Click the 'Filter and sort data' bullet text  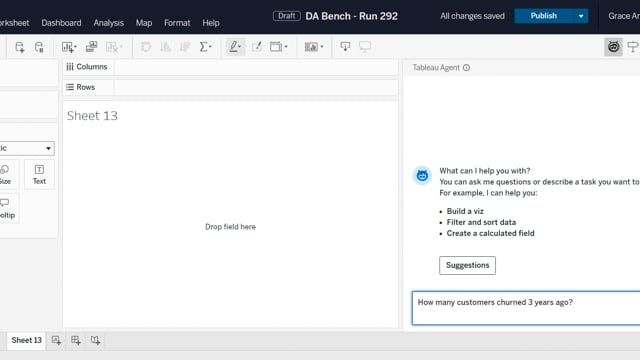(481, 222)
